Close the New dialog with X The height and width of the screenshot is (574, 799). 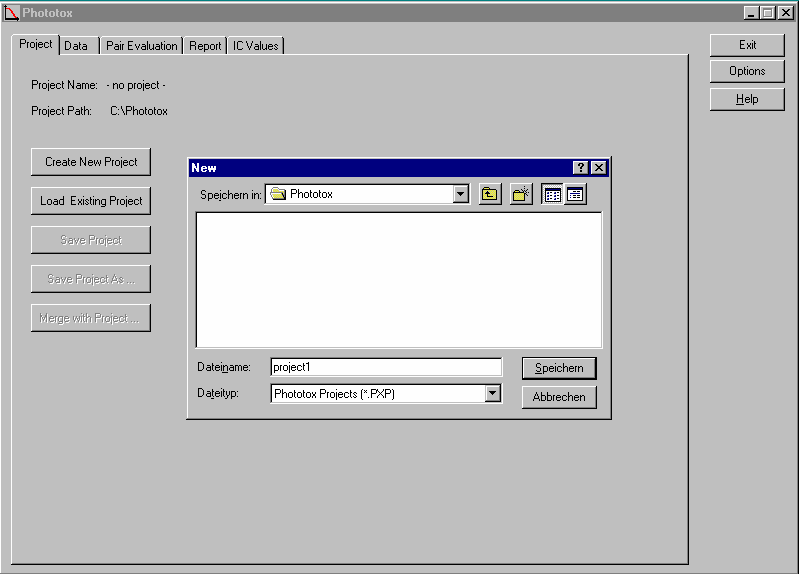598,168
